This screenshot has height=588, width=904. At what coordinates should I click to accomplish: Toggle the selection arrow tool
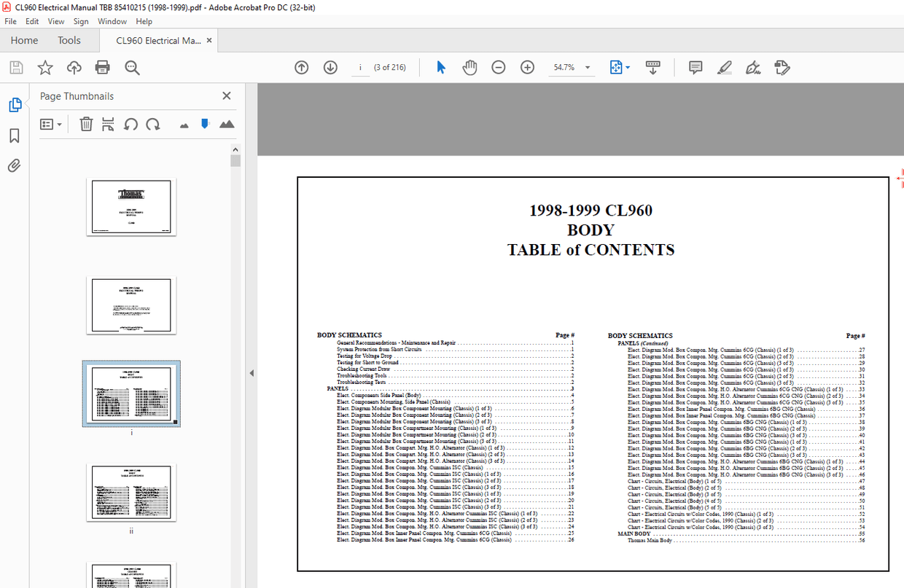click(440, 67)
